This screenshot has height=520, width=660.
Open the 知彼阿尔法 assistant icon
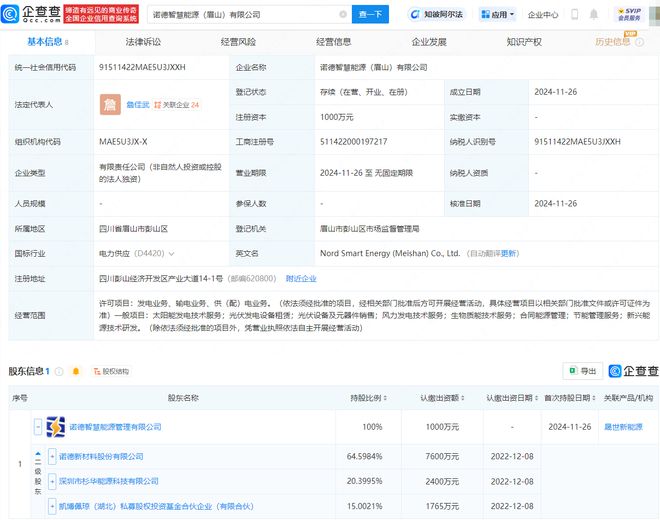tap(437, 14)
